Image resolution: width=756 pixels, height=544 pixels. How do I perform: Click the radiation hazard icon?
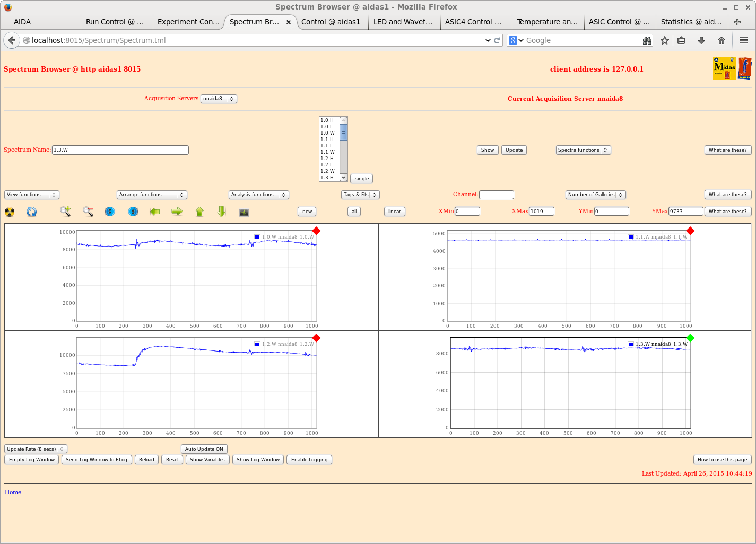(x=10, y=212)
